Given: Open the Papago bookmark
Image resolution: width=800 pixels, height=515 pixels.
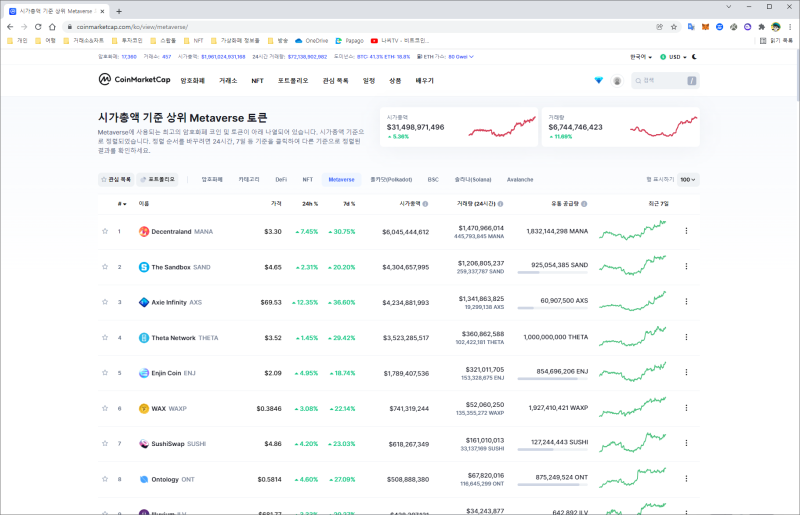Looking at the screenshot, I should click(349, 40).
